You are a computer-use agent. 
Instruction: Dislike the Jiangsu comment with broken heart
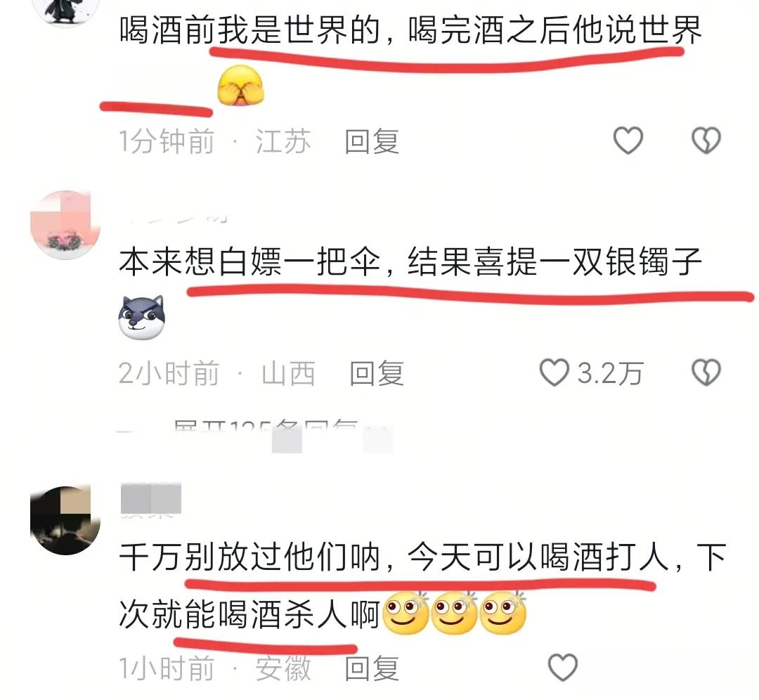click(706, 141)
